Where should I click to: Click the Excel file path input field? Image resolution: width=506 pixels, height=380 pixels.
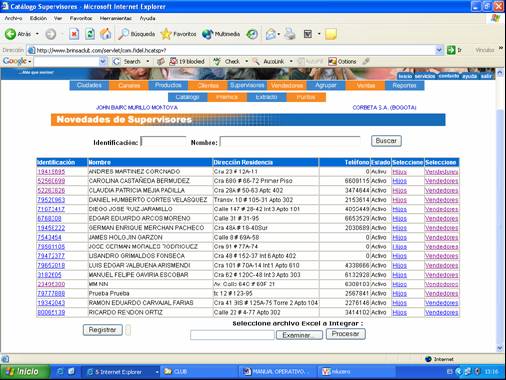(x=232, y=335)
